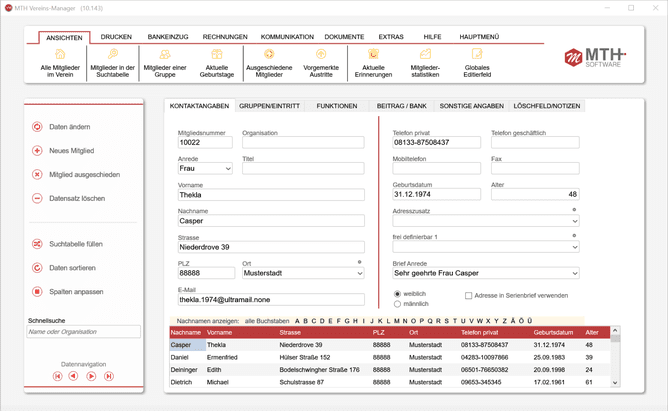
Task: Click the Datensatz löschen label
Action: [x=77, y=198]
